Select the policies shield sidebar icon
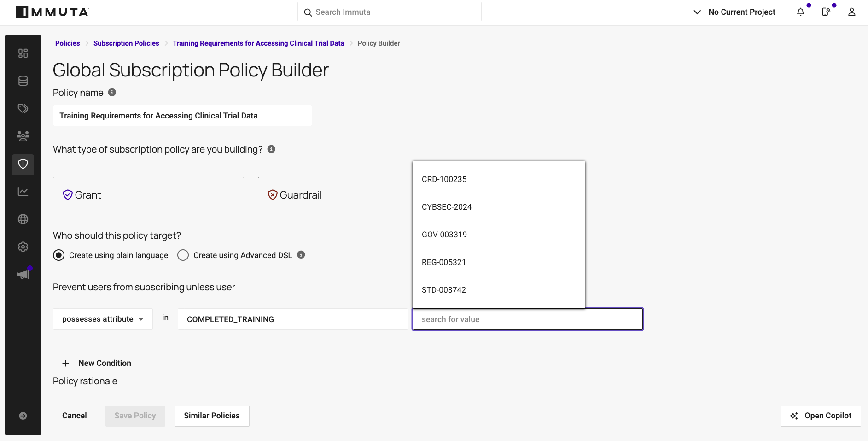Screen dimensions: 868x441 [23, 164]
